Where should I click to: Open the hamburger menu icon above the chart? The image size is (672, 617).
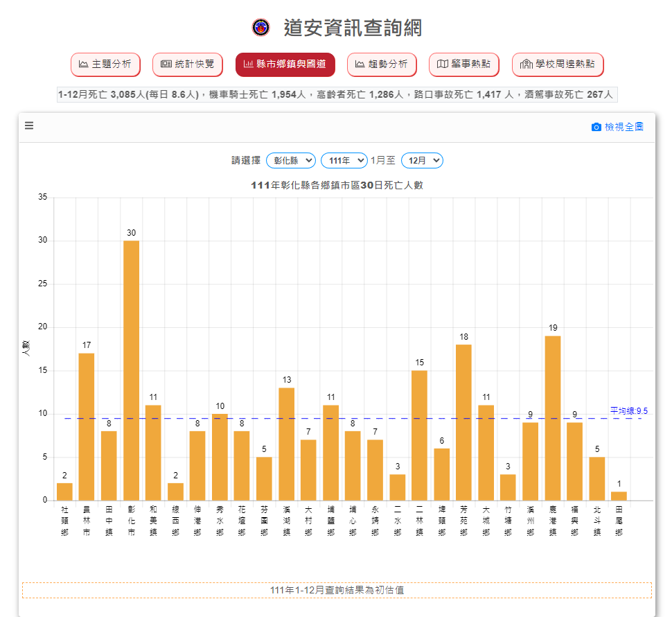click(29, 125)
